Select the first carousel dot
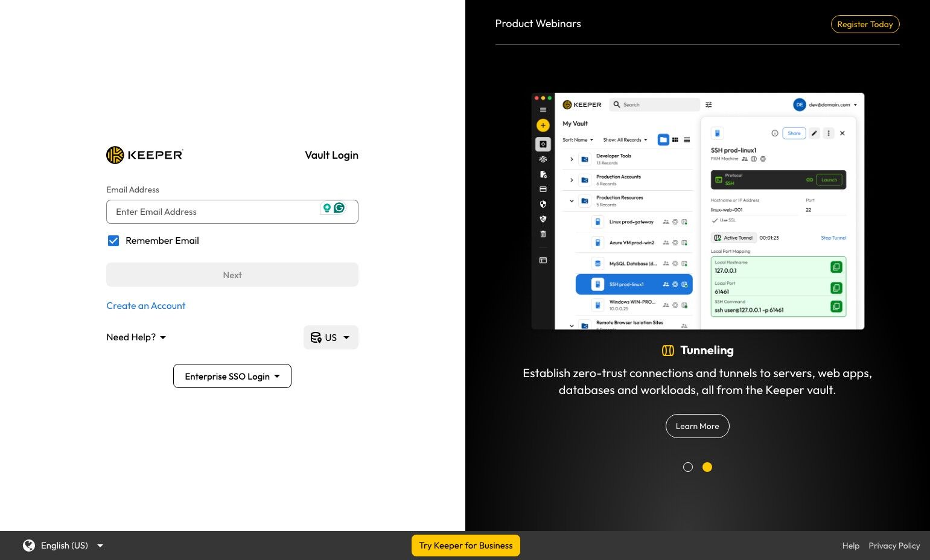Screen dimensions: 930x560 tap(687, 467)
